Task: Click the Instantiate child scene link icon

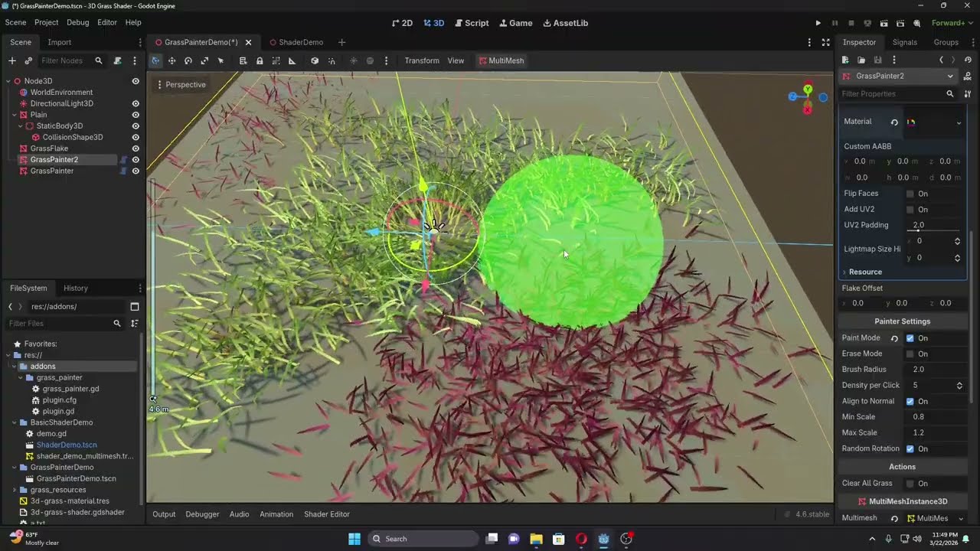Action: point(28,60)
